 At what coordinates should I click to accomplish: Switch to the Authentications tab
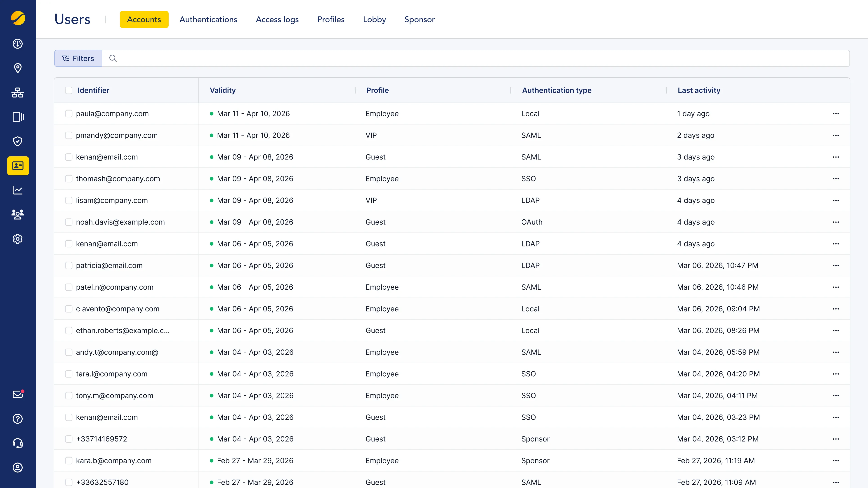pos(208,19)
